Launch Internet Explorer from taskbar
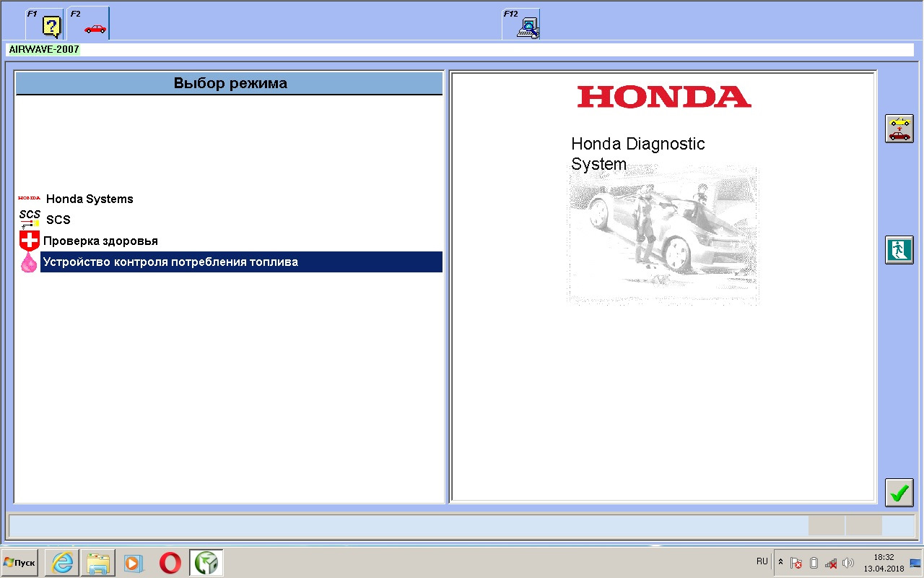 pos(64,563)
